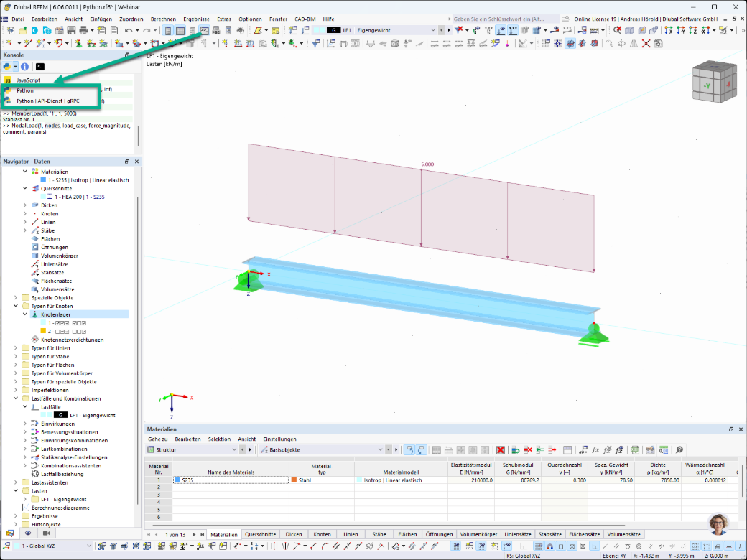This screenshot has width=747, height=560.
Task: Click the view cube in the model viewport
Action: pos(714,81)
